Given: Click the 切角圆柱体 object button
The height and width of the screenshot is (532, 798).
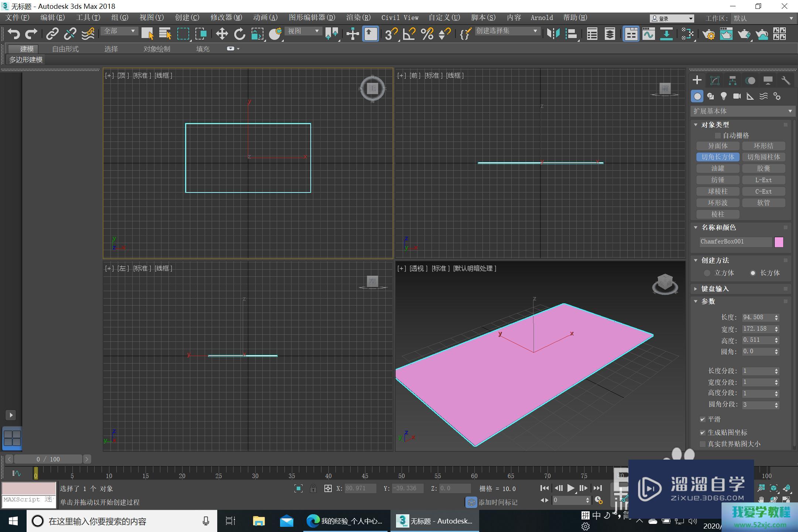Looking at the screenshot, I should click(763, 157).
